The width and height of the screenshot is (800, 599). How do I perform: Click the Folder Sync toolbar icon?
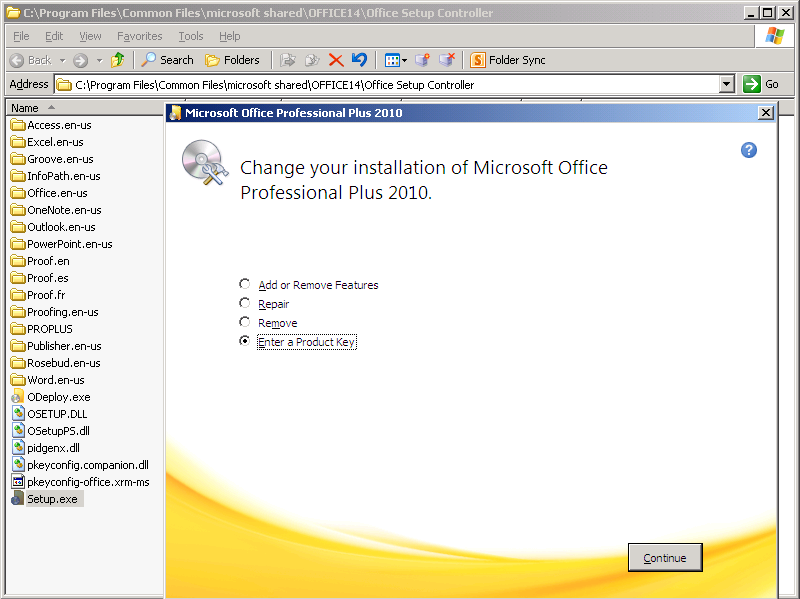(x=508, y=59)
